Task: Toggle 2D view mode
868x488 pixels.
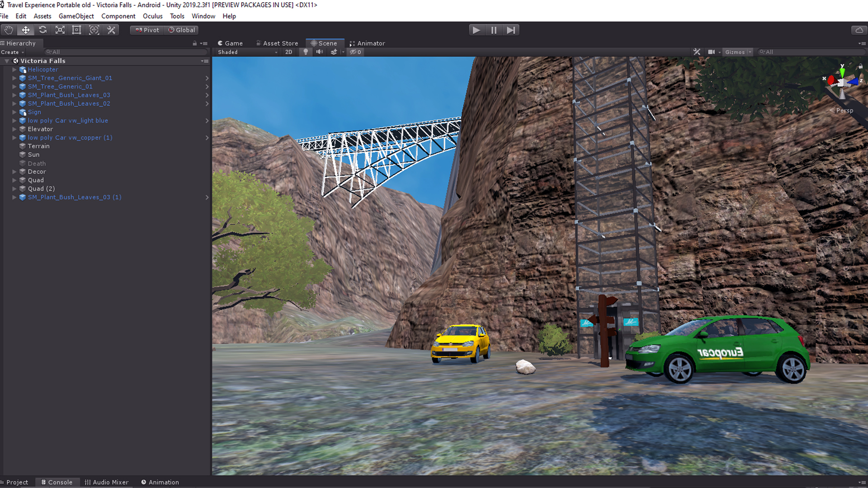Action: [x=289, y=52]
